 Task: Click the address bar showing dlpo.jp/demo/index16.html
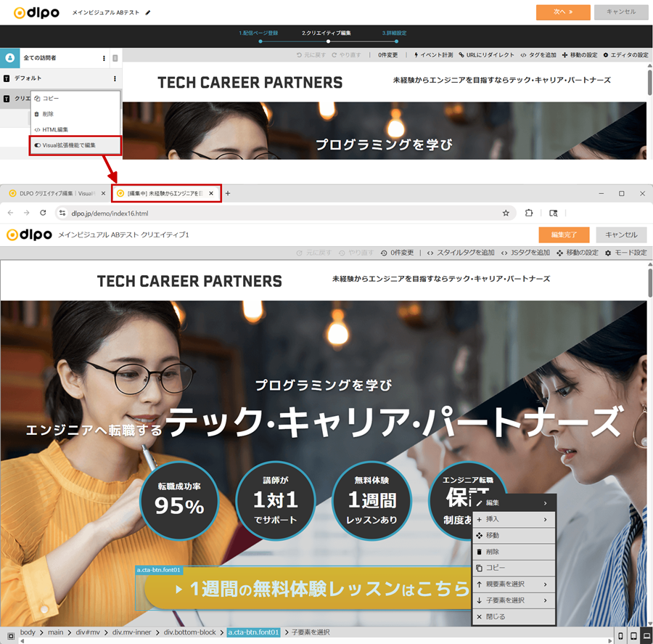click(285, 213)
